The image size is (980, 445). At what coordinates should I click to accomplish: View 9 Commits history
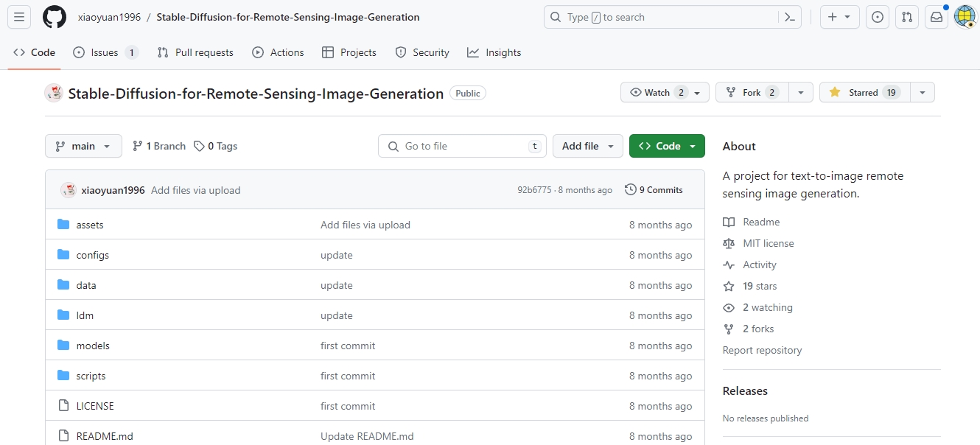pyautogui.click(x=654, y=190)
